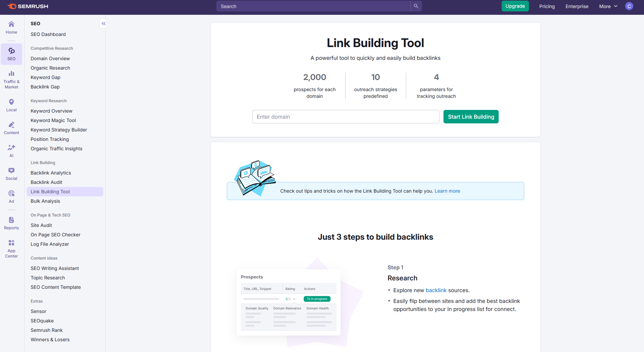Open Position Tracking
Screen dimensions: 644x352
[50, 139]
